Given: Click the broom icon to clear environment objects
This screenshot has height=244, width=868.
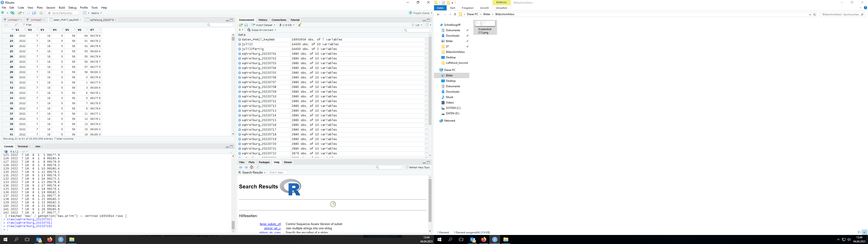Looking at the screenshot, I should click(x=300, y=25).
